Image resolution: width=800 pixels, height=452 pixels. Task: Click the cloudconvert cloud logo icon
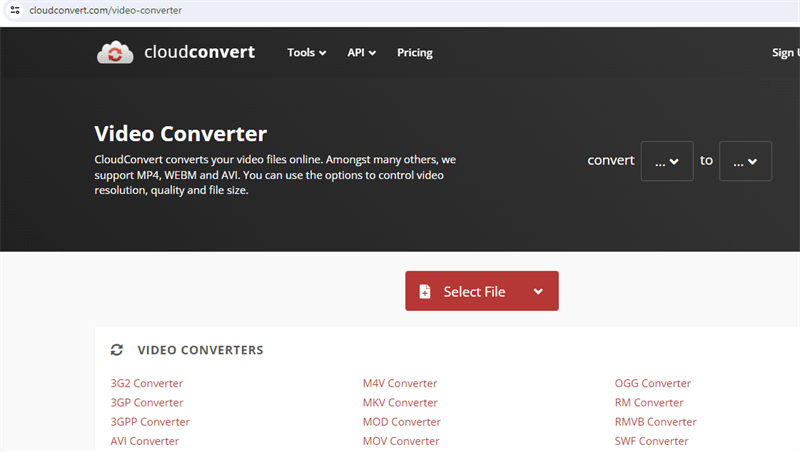(x=115, y=52)
